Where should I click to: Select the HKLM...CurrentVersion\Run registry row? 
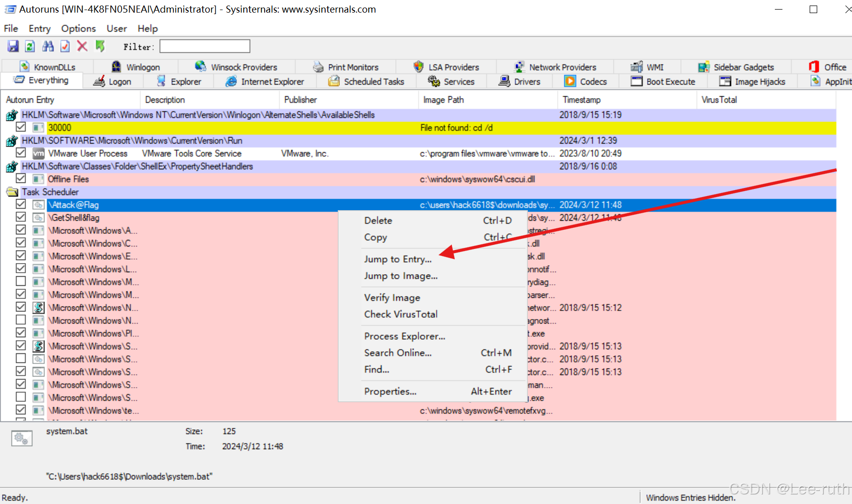coord(418,141)
